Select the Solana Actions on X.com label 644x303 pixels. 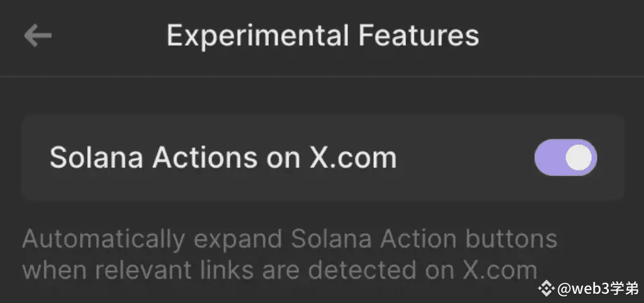[x=223, y=158]
